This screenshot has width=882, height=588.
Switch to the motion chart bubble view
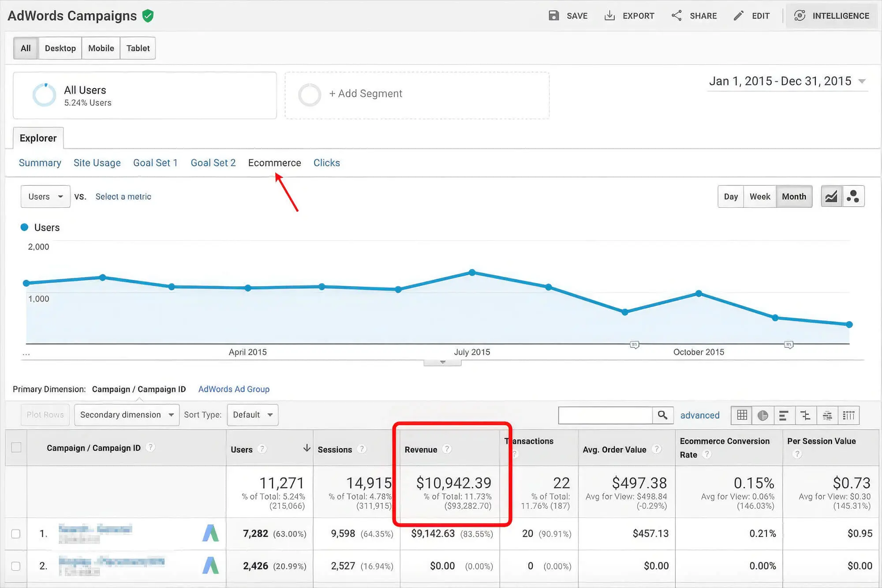pyautogui.click(x=853, y=196)
